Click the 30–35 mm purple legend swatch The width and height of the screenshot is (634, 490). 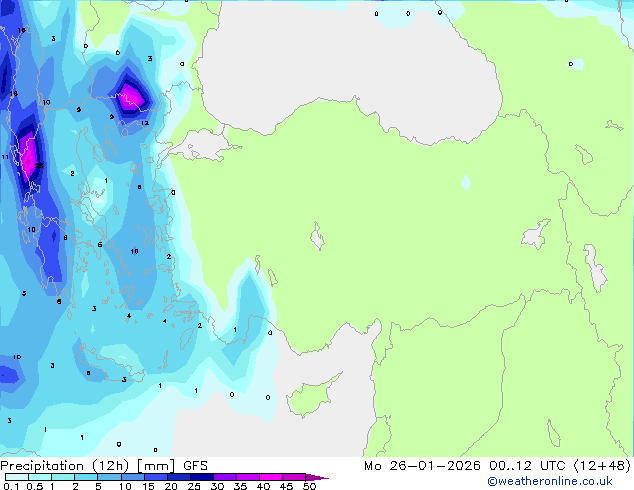(x=225, y=477)
